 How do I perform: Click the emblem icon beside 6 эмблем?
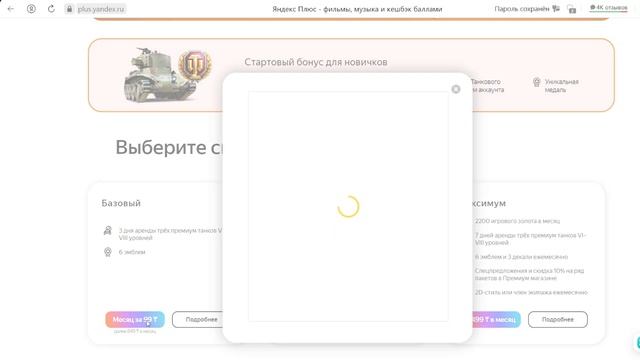point(108,252)
